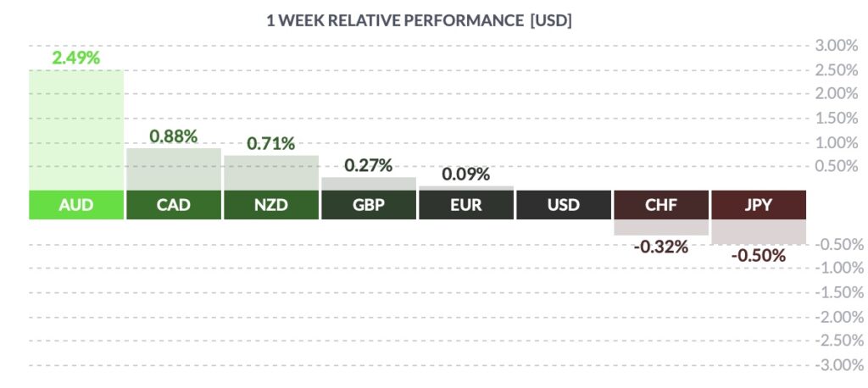
Task: Click the JPY negative performance bar
Action: [x=759, y=232]
